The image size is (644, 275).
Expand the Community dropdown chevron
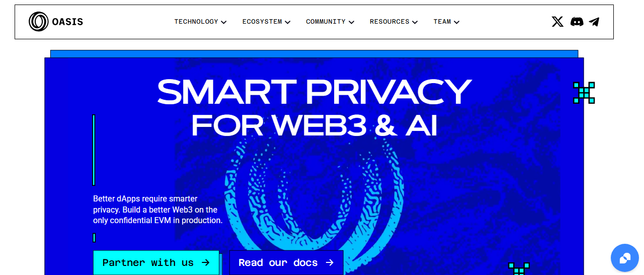click(351, 22)
